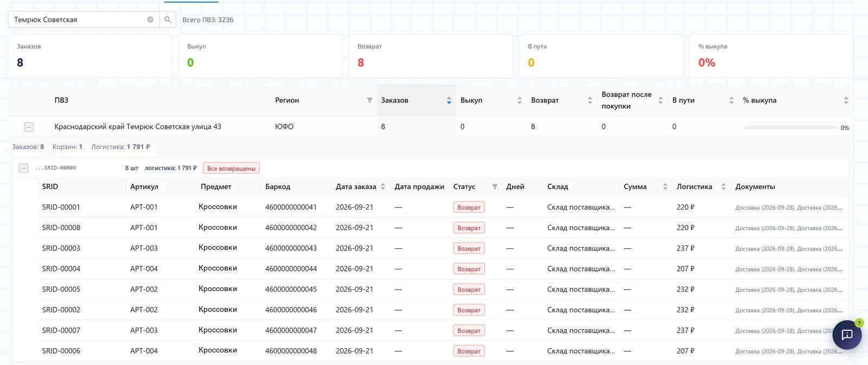Collapse the SRID-00009 basket group
This screenshot has height=365, width=868.
(x=23, y=168)
